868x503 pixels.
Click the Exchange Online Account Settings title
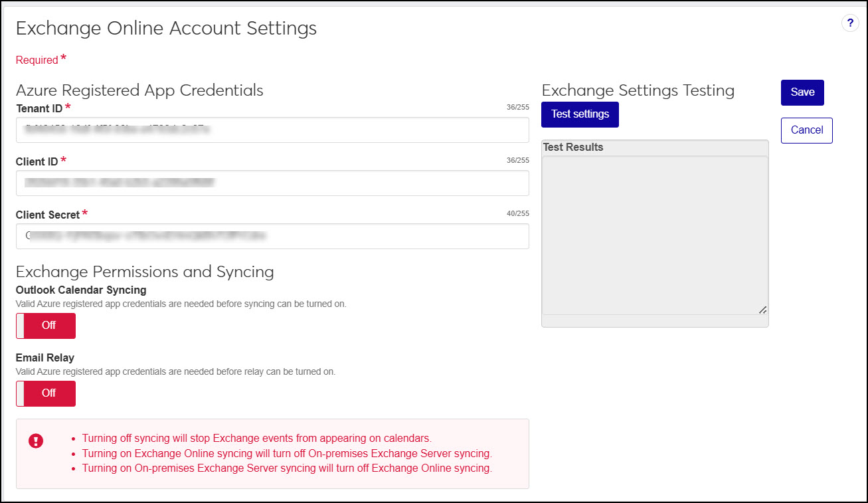click(167, 29)
